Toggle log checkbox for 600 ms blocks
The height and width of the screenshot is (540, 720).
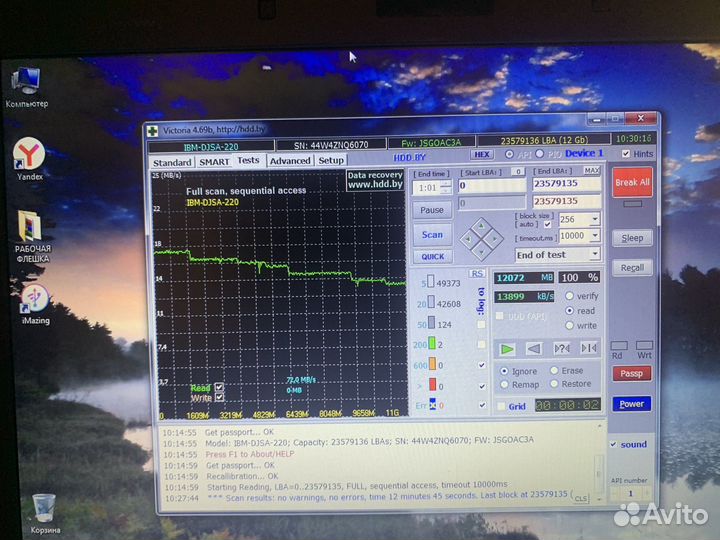(x=482, y=365)
